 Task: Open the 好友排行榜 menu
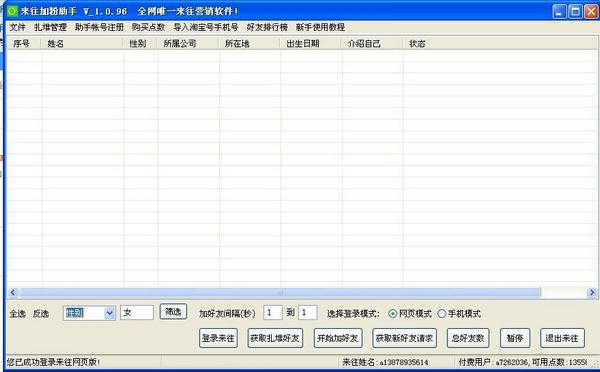[267, 27]
